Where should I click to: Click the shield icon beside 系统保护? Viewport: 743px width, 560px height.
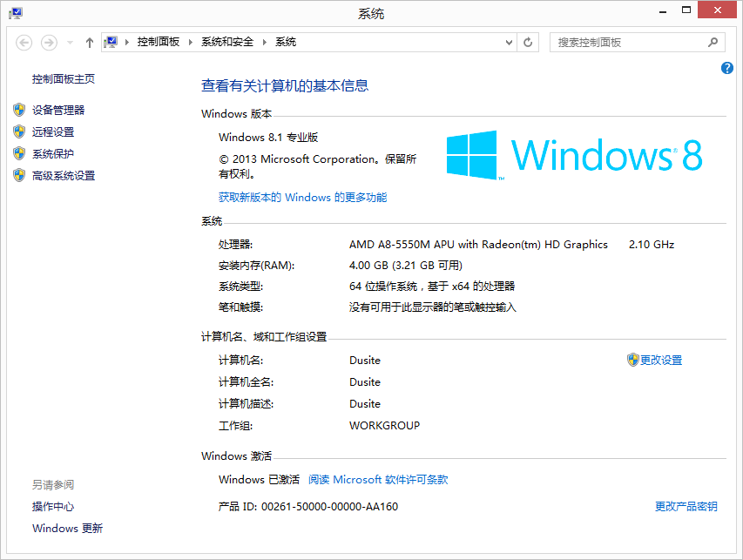click(19, 153)
